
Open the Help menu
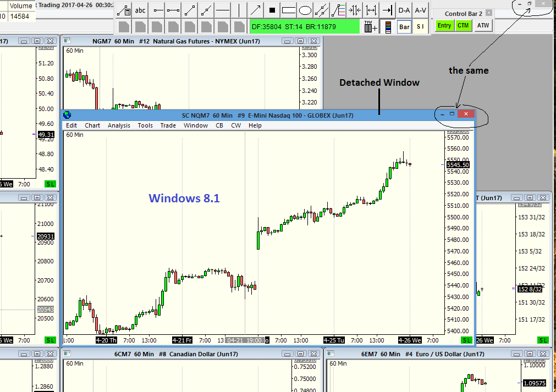click(255, 125)
